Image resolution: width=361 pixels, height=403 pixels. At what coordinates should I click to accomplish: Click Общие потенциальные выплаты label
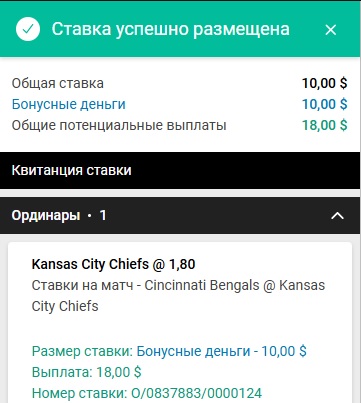click(x=119, y=125)
